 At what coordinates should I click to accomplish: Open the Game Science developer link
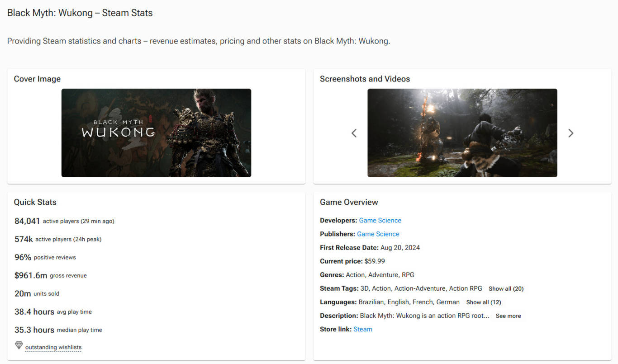380,220
